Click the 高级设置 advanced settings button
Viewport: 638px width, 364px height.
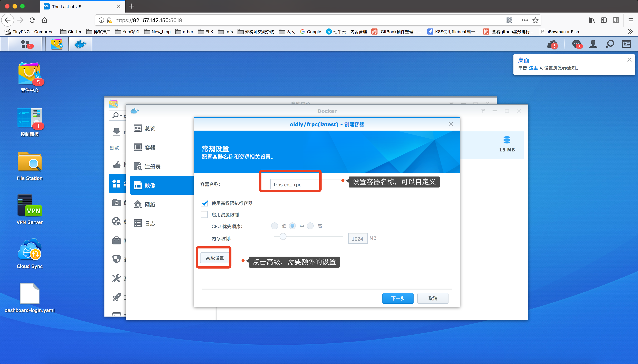pyautogui.click(x=215, y=258)
